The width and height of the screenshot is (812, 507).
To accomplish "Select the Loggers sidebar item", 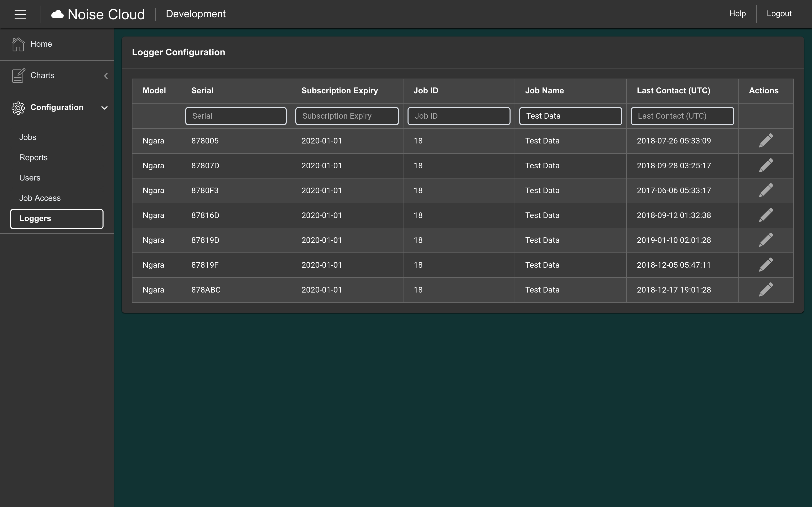I will 57,219.
